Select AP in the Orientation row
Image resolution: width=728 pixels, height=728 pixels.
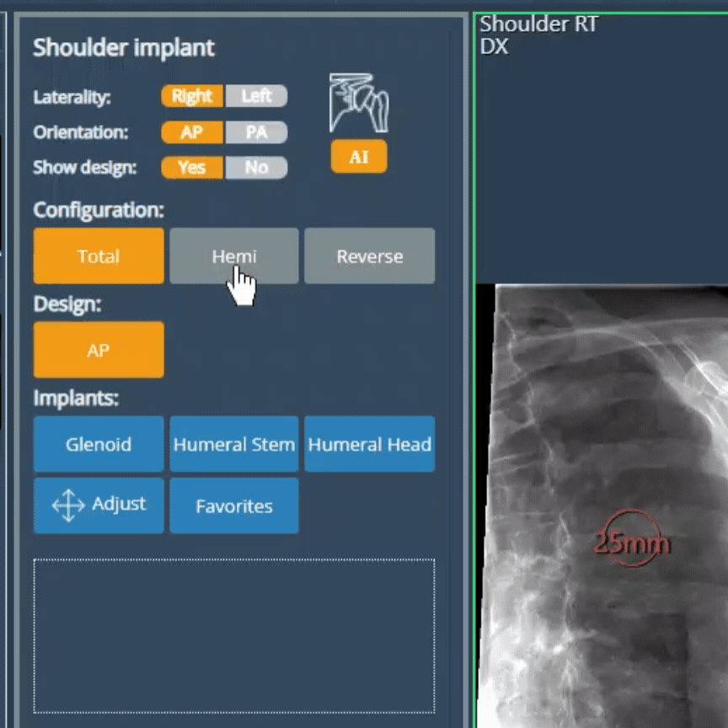pyautogui.click(x=192, y=132)
